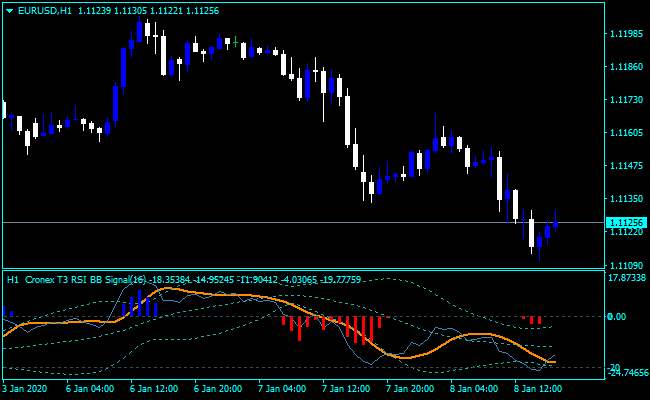
Task: Click the 3 Jan 2020 time label
Action: tap(24, 389)
